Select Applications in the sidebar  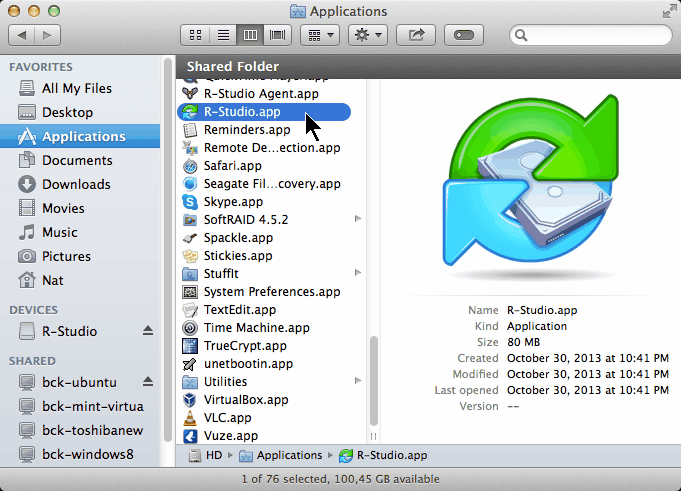tap(80, 136)
